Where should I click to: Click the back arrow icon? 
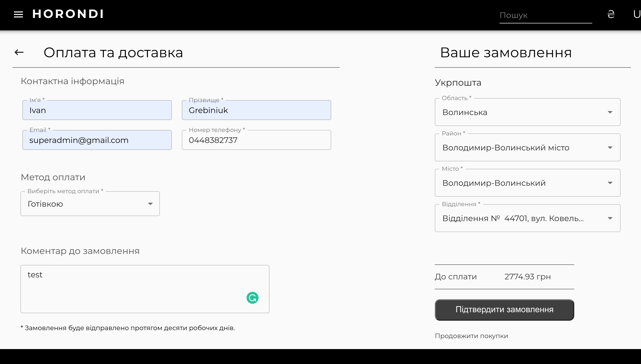click(x=19, y=52)
